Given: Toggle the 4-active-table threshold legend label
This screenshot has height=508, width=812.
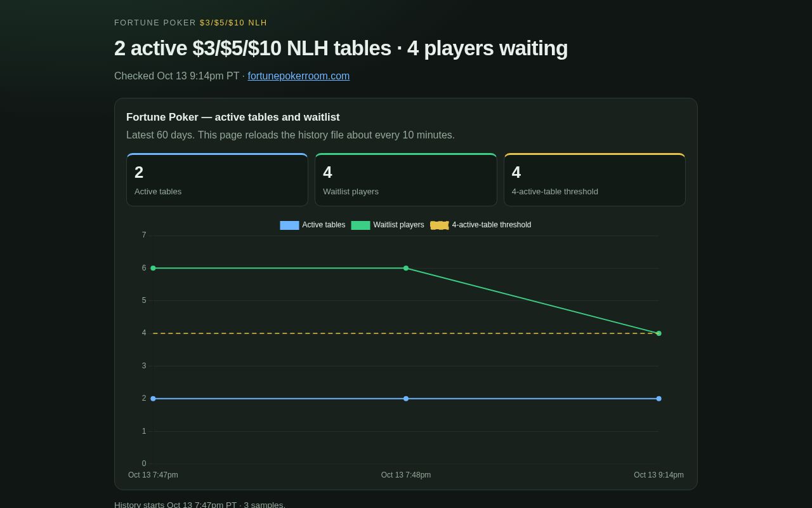Looking at the screenshot, I should coord(492,225).
